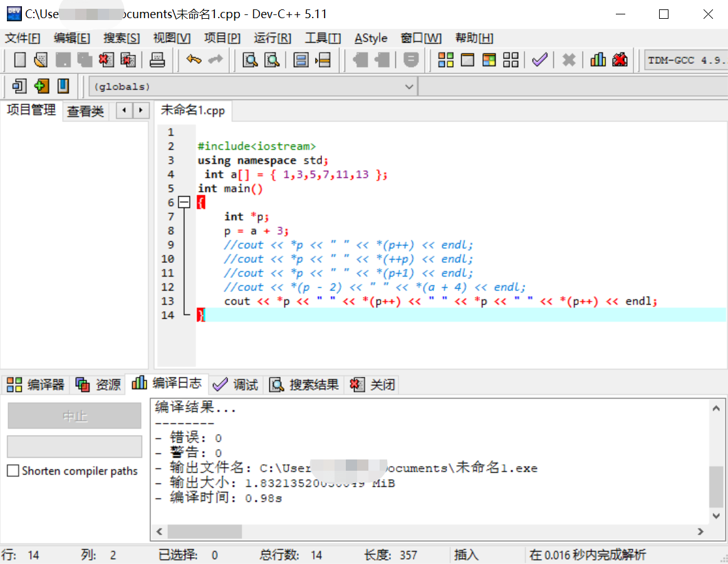Viewport: 728px width, 564px height.
Task: Open the empty function combo box beside (globals)
Action: point(573,86)
